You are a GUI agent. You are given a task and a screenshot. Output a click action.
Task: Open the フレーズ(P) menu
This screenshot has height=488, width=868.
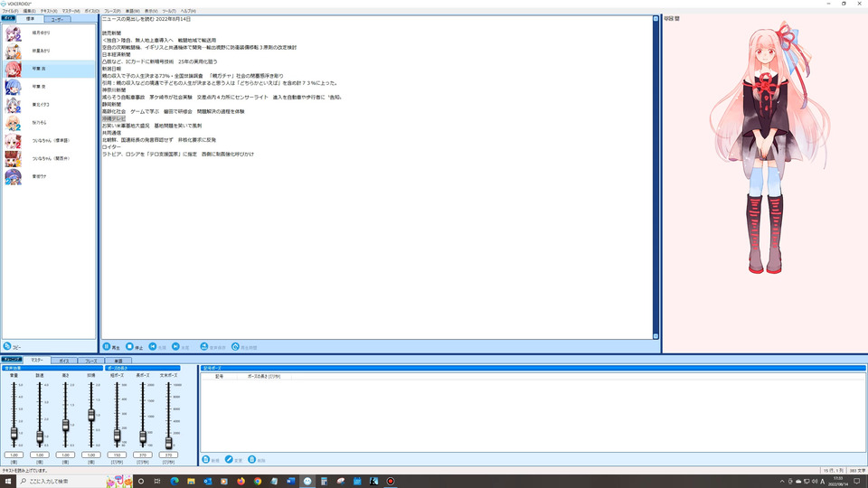[x=112, y=11]
